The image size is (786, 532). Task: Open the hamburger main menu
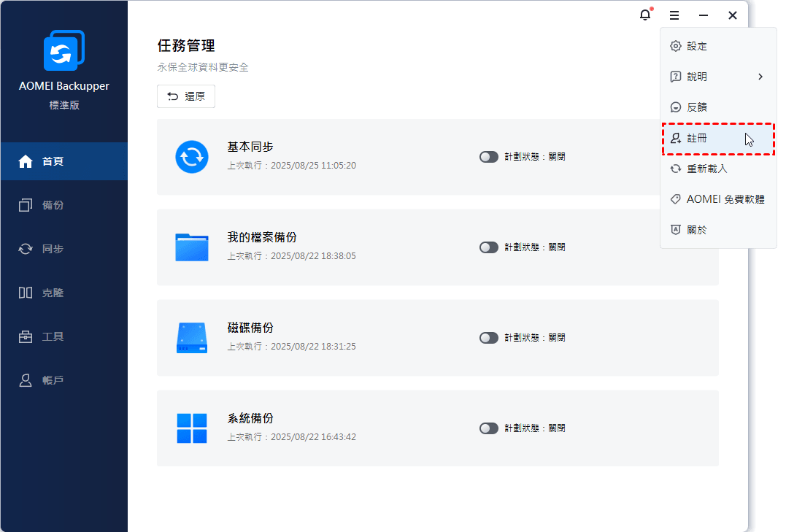[x=674, y=15]
